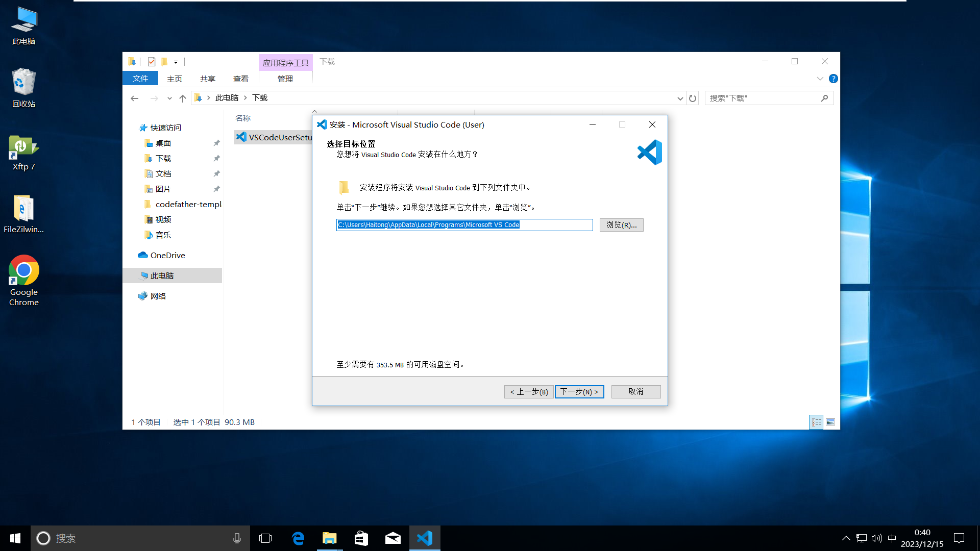980x551 pixels.
Task: Click the refresh icon beside address bar
Action: click(x=693, y=98)
